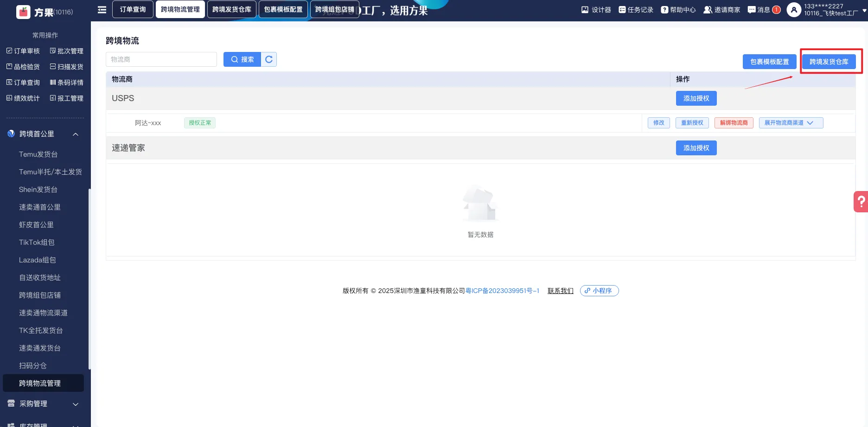Click the 授权正常 status tag
Image resolution: width=868 pixels, height=427 pixels.
(200, 123)
